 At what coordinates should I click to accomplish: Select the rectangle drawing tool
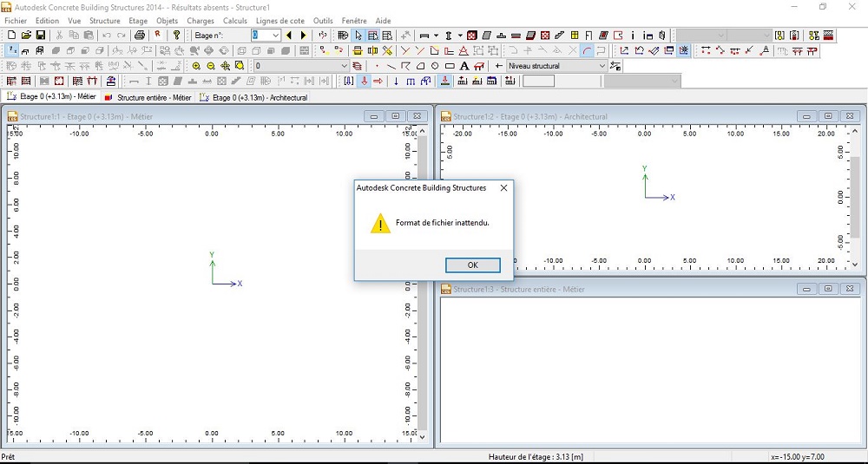(x=450, y=66)
